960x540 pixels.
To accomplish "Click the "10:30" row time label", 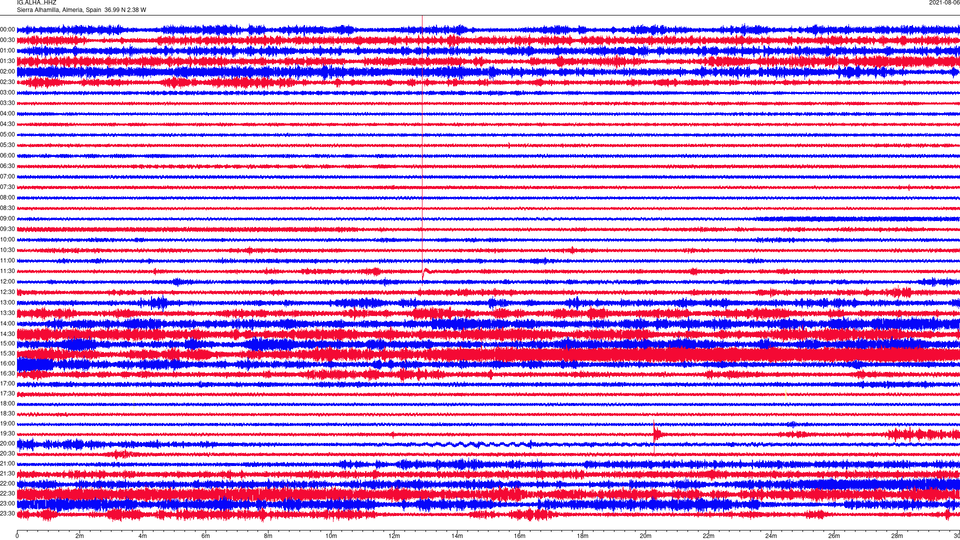I will point(7,250).
